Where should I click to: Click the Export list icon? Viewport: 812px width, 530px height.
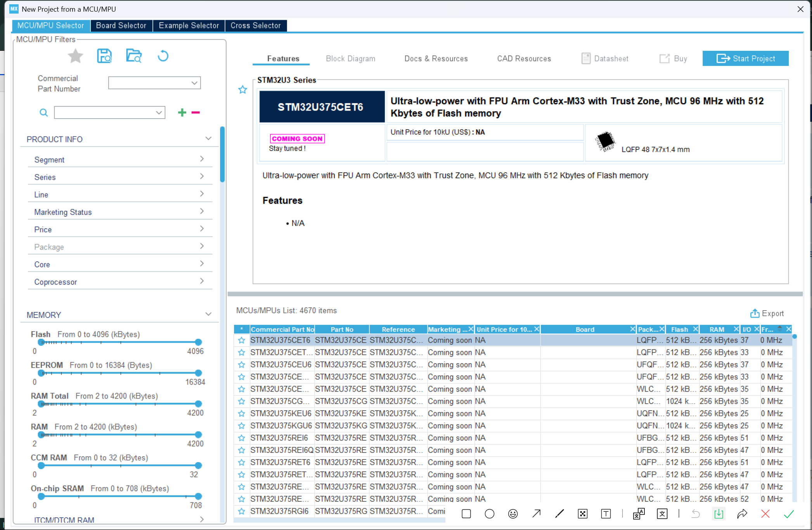click(755, 313)
